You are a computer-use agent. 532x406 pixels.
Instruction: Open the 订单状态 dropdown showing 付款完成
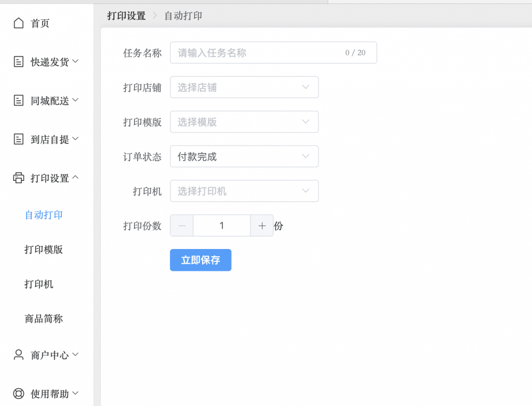coord(244,156)
